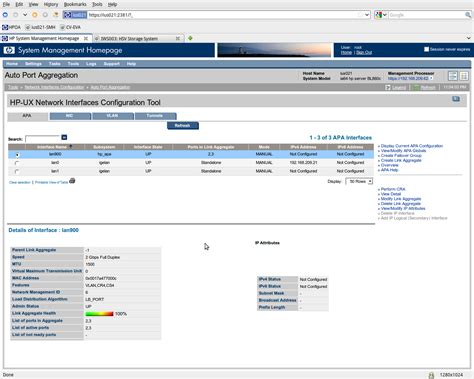Screen dimensions: 474x379
Task: Open the HPOA bookmark
Action: point(11,27)
